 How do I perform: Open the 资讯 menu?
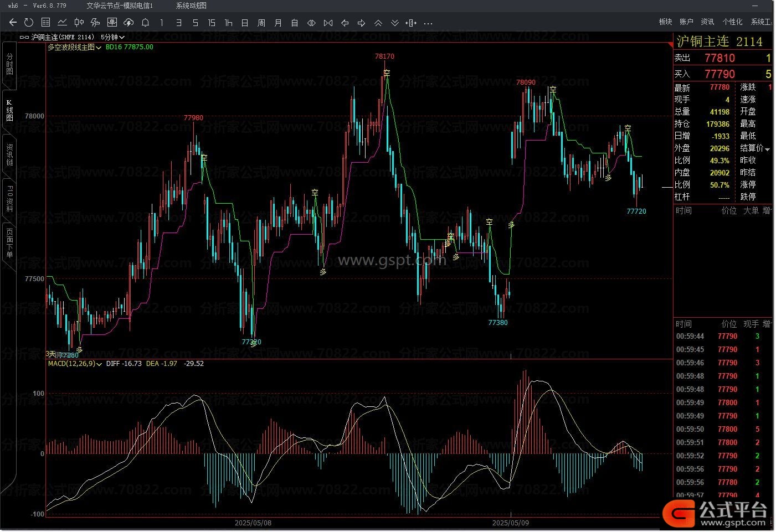[707, 22]
